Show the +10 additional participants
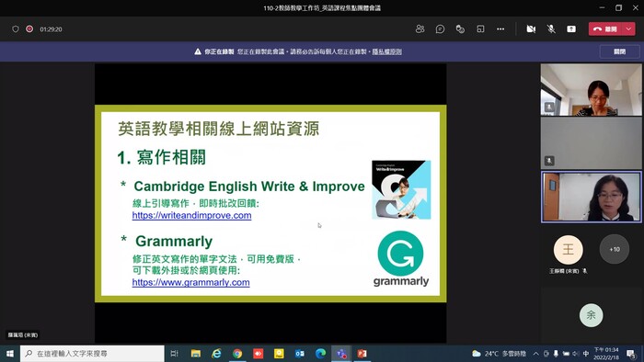644x362 pixels. pyautogui.click(x=615, y=249)
